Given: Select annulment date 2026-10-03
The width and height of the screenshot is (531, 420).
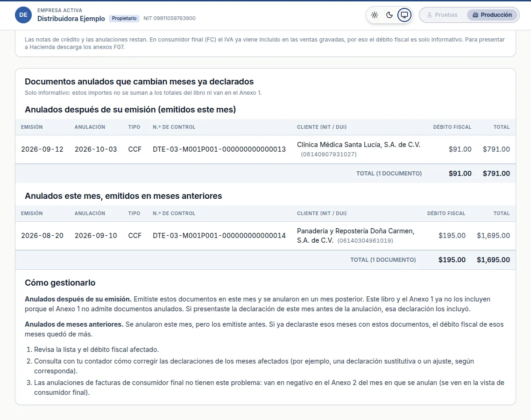Looking at the screenshot, I should click(96, 149).
